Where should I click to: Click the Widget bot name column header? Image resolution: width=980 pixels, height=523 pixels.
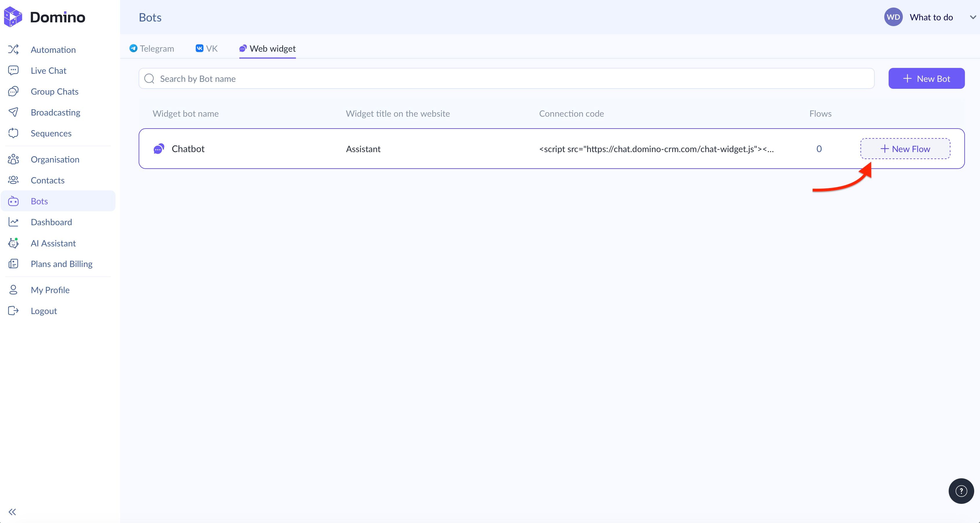tap(185, 113)
